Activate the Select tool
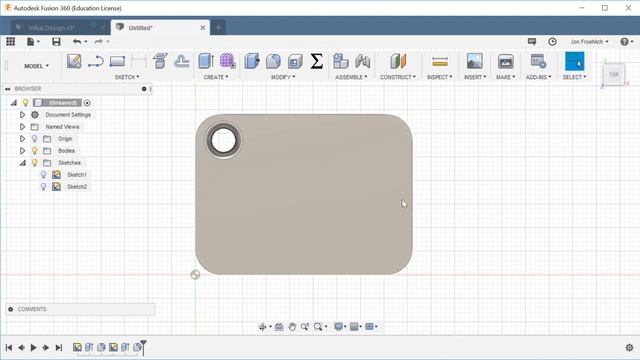 pos(574,61)
